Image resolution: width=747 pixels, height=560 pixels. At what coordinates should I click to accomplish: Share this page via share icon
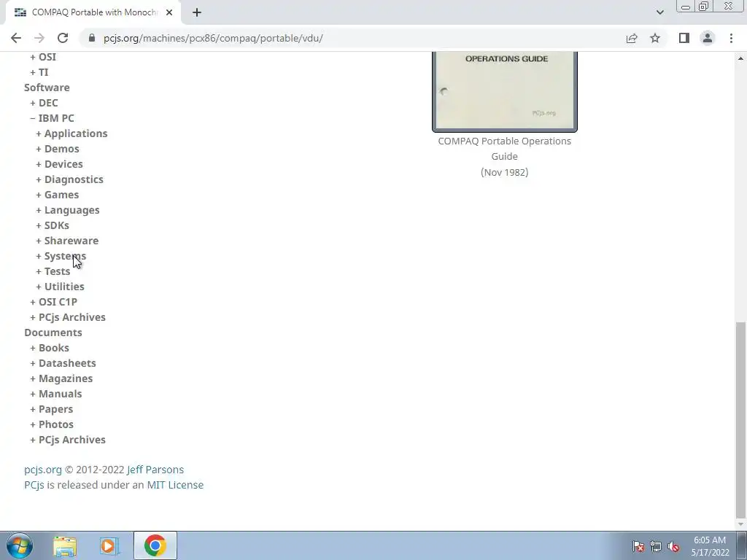tap(632, 38)
